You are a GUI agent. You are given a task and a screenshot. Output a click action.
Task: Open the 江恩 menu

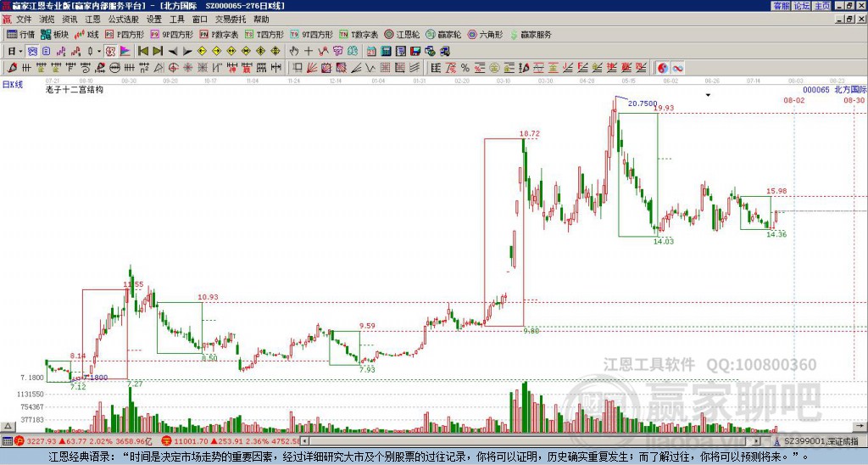click(x=92, y=20)
